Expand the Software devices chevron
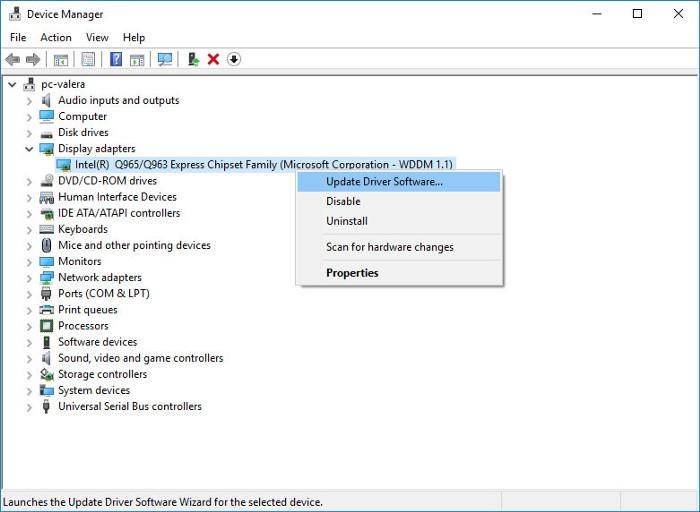Screen dimensions: 700x512 click(29, 343)
